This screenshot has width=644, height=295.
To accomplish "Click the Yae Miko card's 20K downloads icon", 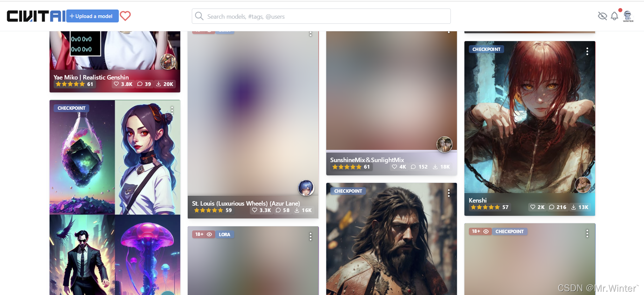I will point(159,84).
